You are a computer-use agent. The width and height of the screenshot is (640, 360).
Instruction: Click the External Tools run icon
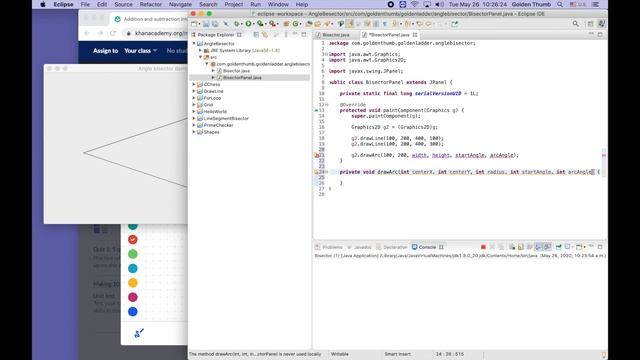point(272,24)
